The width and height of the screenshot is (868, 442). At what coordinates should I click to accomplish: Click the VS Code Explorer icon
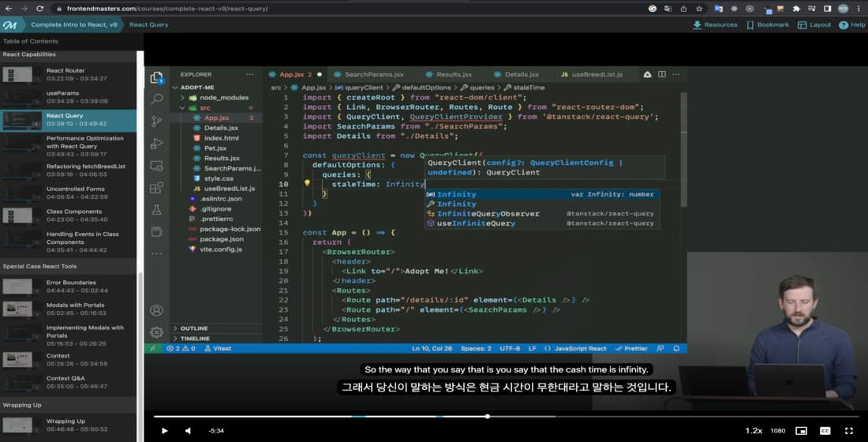coord(157,77)
